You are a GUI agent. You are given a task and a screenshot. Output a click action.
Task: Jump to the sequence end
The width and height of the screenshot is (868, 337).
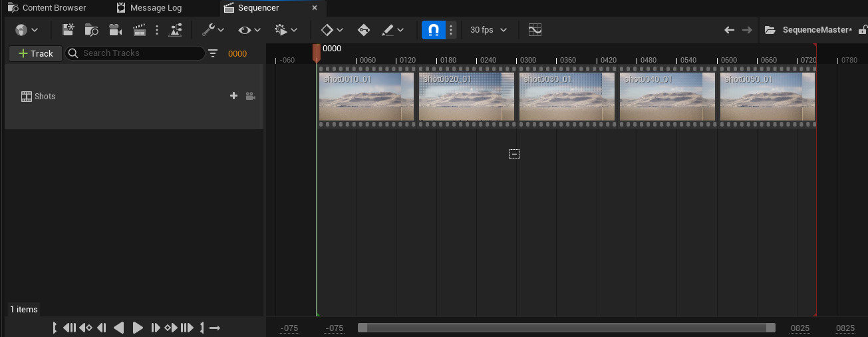[188, 328]
